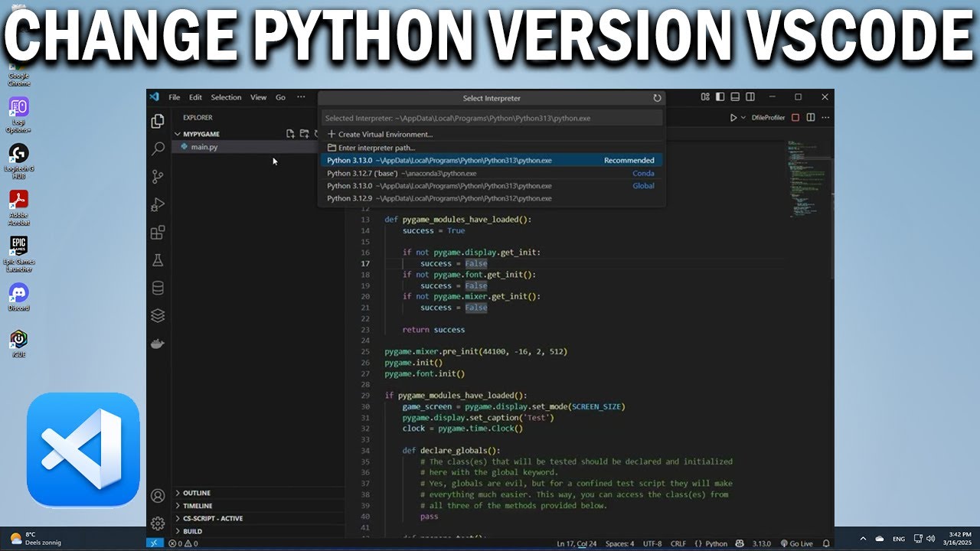Open the Testing flask view
The width and height of the screenshot is (980, 551).
pyautogui.click(x=158, y=260)
